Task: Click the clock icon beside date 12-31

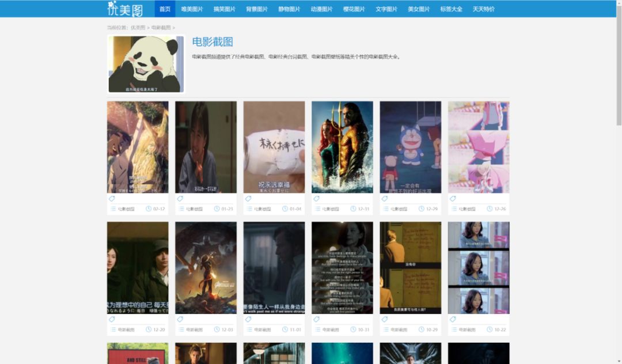Action: click(x=354, y=208)
